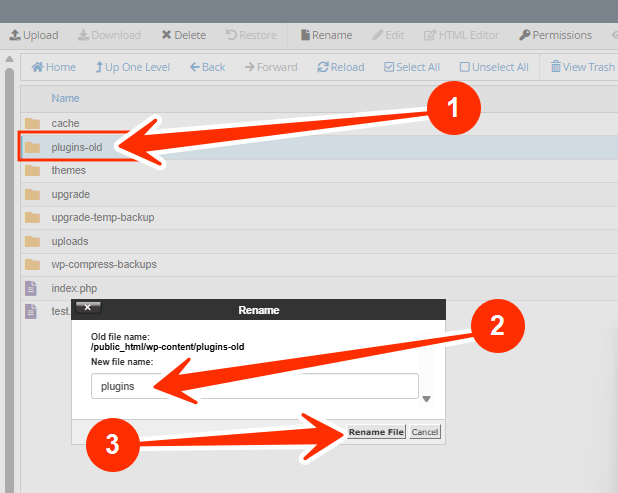
Task: Cancel the Rename dialog
Action: point(425,432)
